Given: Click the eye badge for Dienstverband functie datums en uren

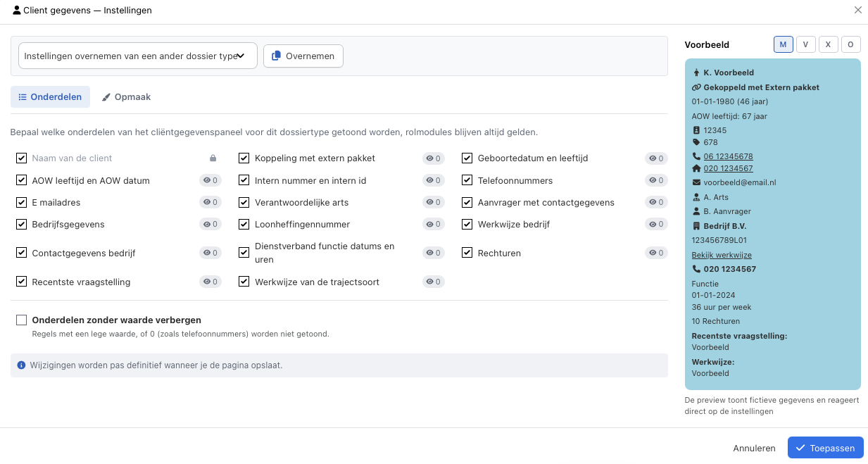Looking at the screenshot, I should pyautogui.click(x=434, y=253).
